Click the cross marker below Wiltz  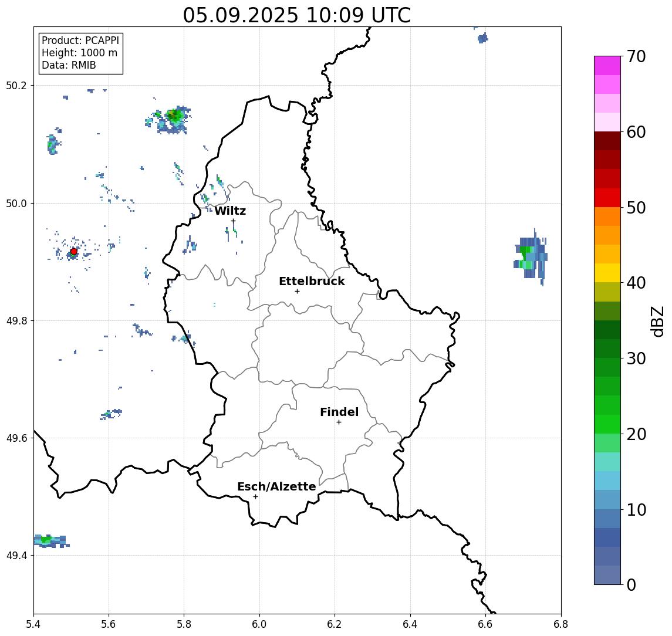233,221
